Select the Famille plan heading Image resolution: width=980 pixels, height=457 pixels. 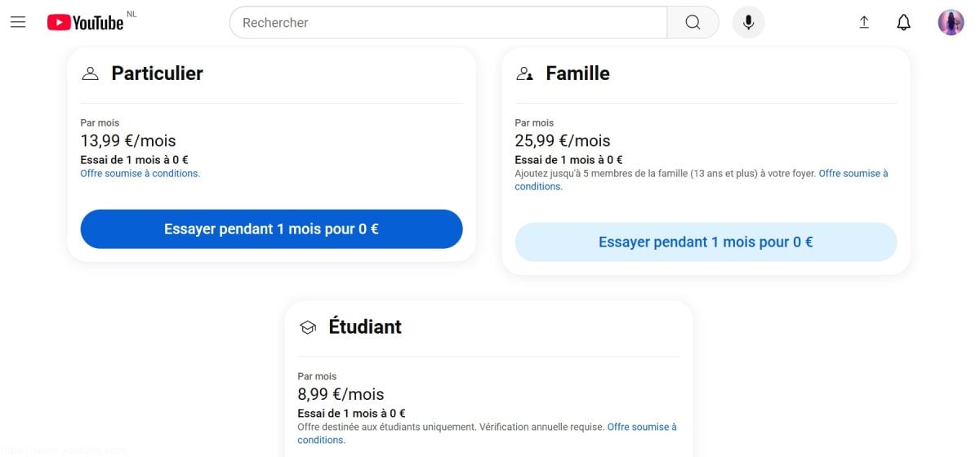pos(577,73)
